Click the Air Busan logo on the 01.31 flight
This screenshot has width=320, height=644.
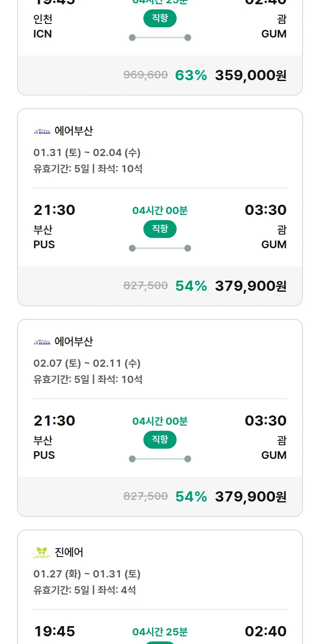click(42, 132)
